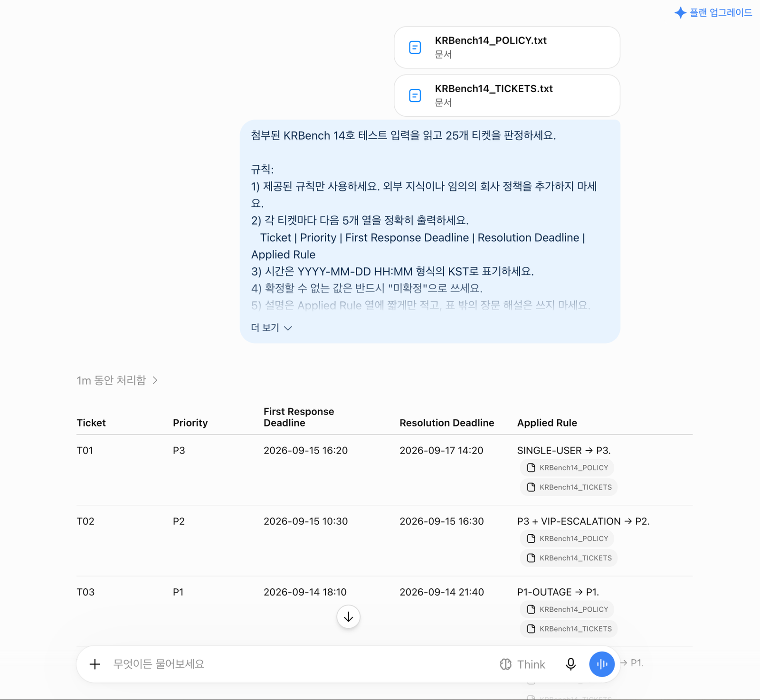This screenshot has width=760, height=700.
Task: Start voice mode with blue waveform button
Action: [x=602, y=664]
